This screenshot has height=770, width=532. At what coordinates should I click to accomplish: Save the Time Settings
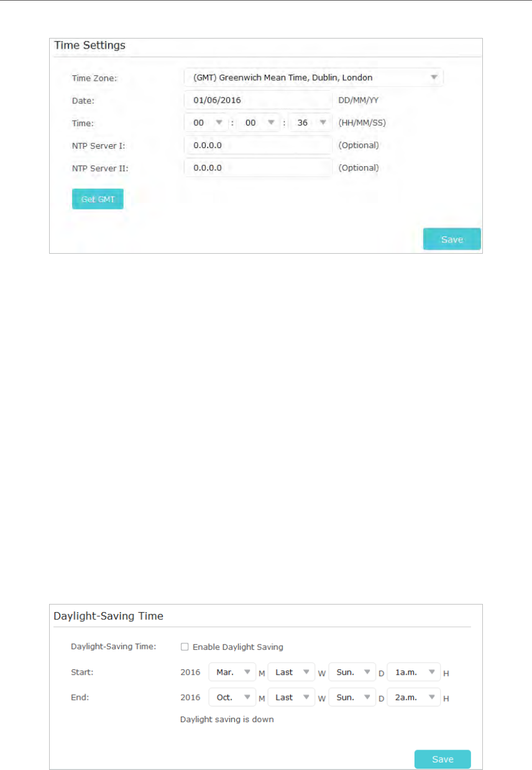(x=452, y=239)
